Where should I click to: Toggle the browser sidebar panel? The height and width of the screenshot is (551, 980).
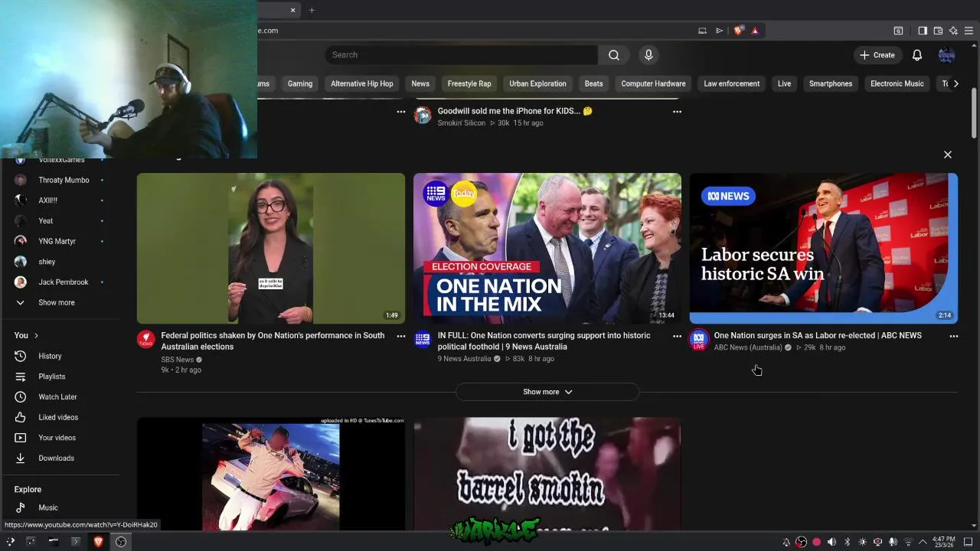923,31
